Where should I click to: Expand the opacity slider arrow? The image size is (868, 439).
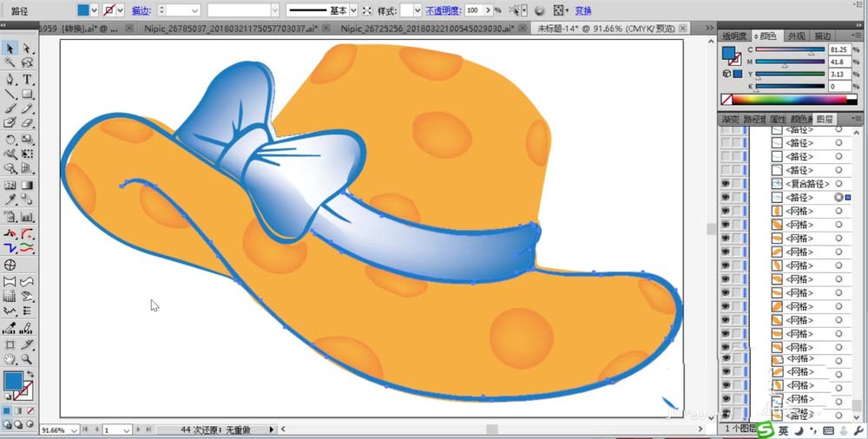pyautogui.click(x=488, y=10)
